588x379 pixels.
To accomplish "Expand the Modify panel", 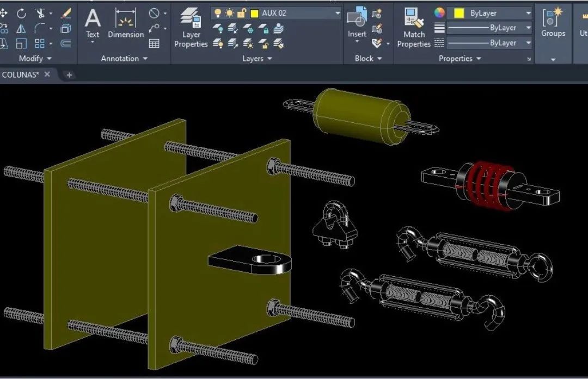I will (x=35, y=58).
